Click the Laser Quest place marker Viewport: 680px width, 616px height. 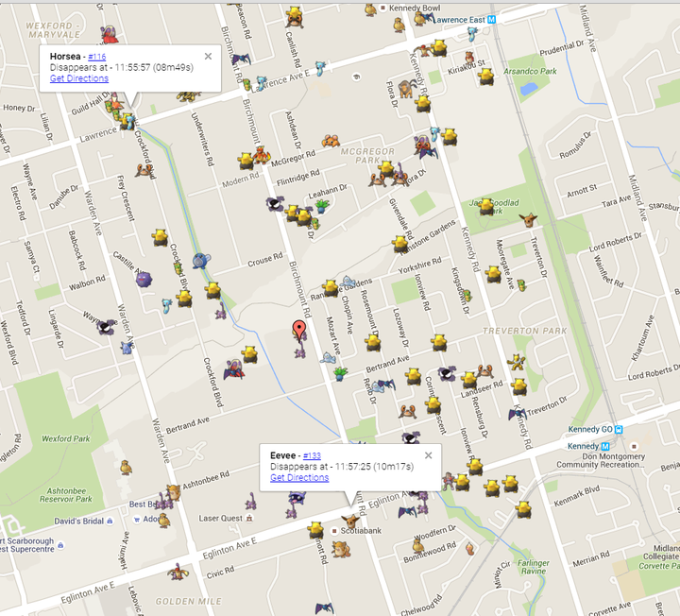pos(249,518)
